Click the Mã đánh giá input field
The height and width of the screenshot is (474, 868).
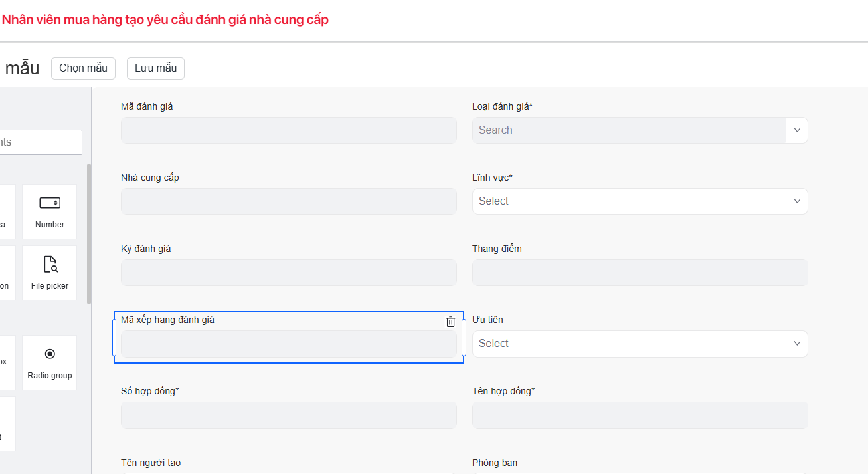click(288, 130)
